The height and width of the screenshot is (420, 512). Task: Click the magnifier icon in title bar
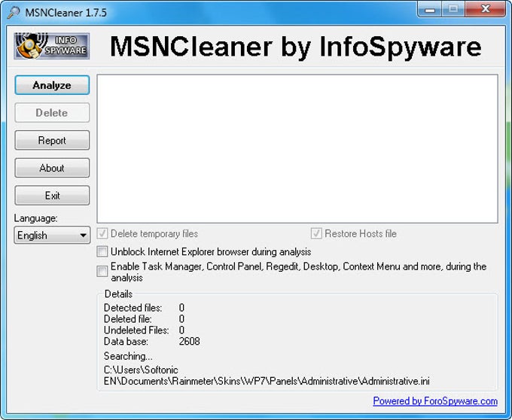point(14,12)
